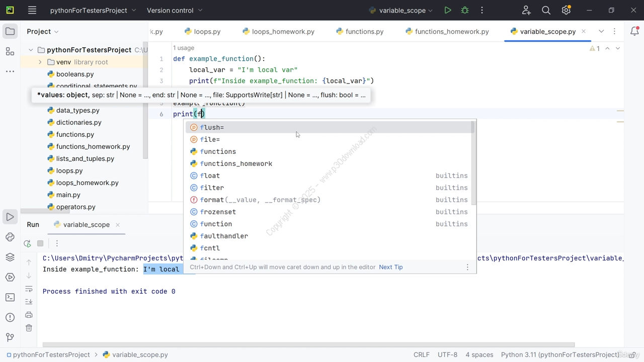Switch to the functions.py tab
This screenshot has width=644, height=362.
tap(360, 31)
